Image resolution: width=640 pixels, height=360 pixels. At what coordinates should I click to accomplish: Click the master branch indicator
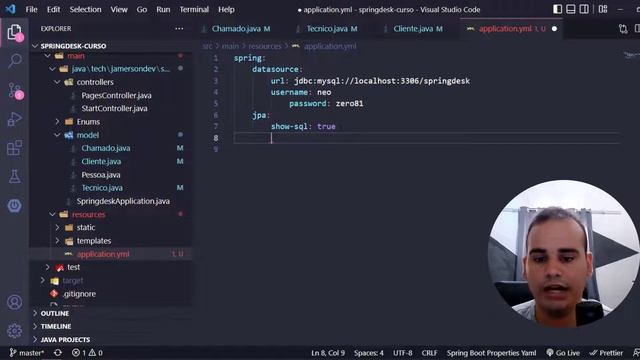(x=27, y=353)
